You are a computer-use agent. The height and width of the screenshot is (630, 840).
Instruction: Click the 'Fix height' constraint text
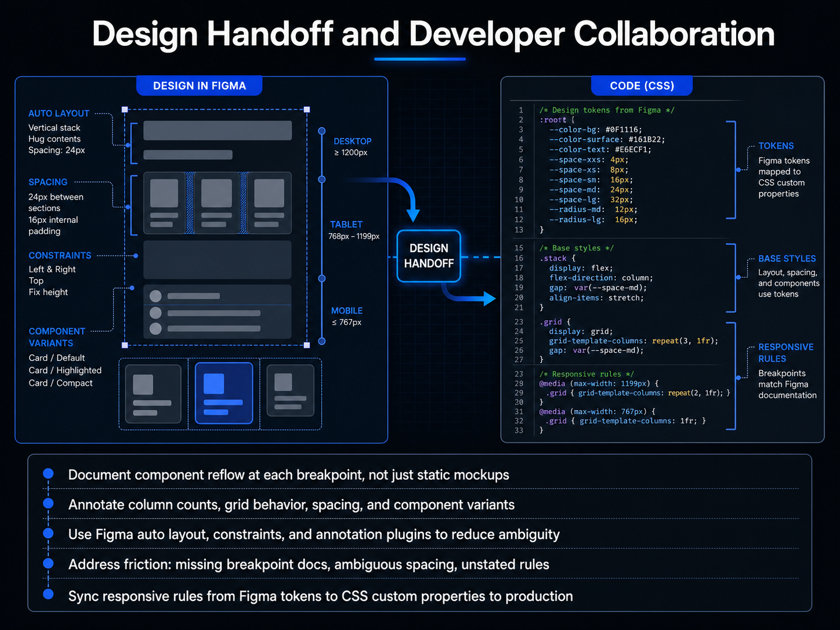(x=48, y=292)
